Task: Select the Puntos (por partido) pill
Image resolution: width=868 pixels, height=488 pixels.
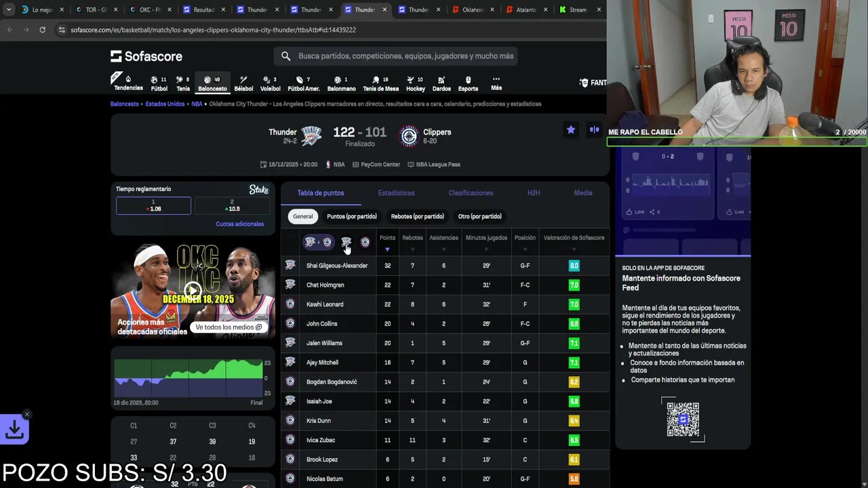Action: tap(351, 216)
